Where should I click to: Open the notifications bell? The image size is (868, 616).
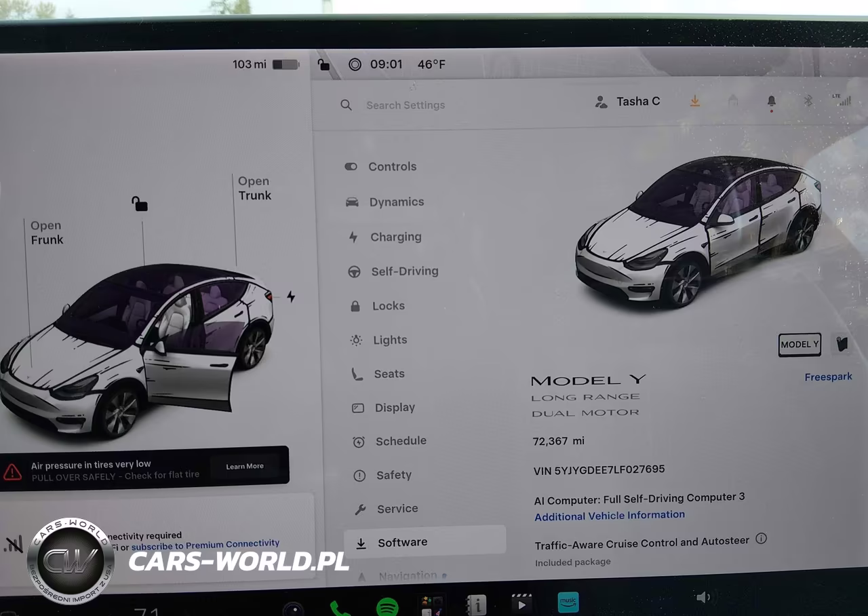coord(772,101)
